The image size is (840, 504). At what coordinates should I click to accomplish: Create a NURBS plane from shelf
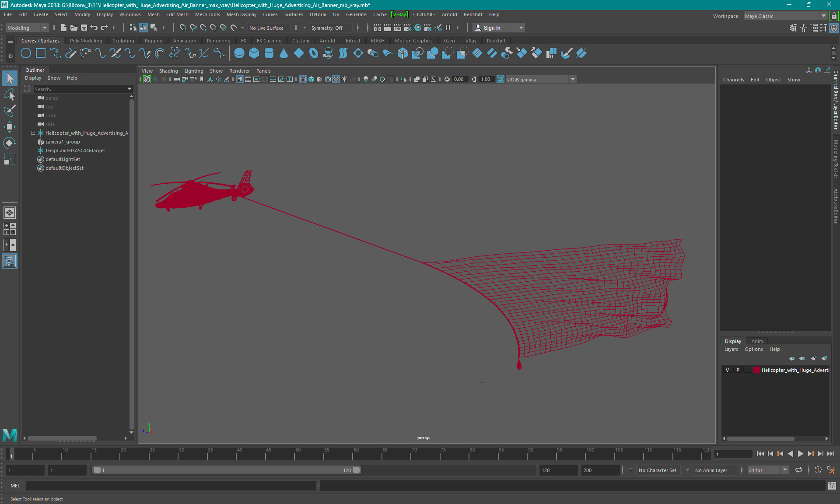[299, 53]
